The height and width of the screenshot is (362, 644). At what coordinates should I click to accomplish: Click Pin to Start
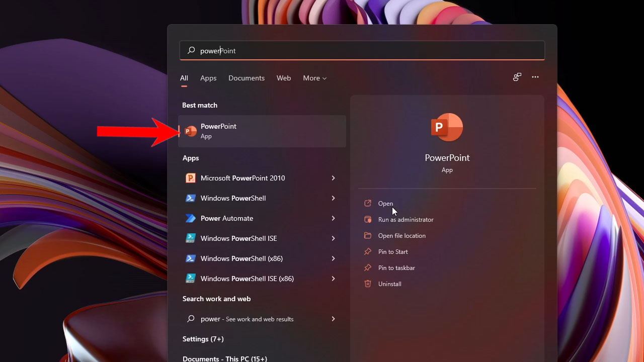393,252
